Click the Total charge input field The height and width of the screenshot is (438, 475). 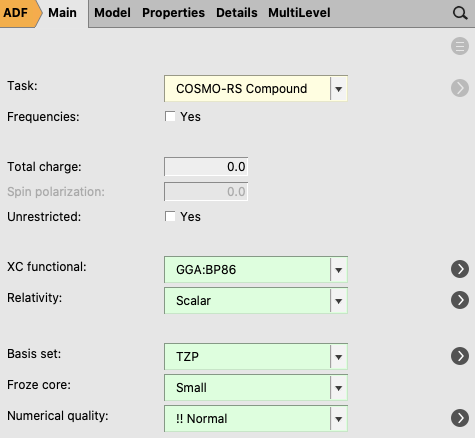pyautogui.click(x=206, y=167)
